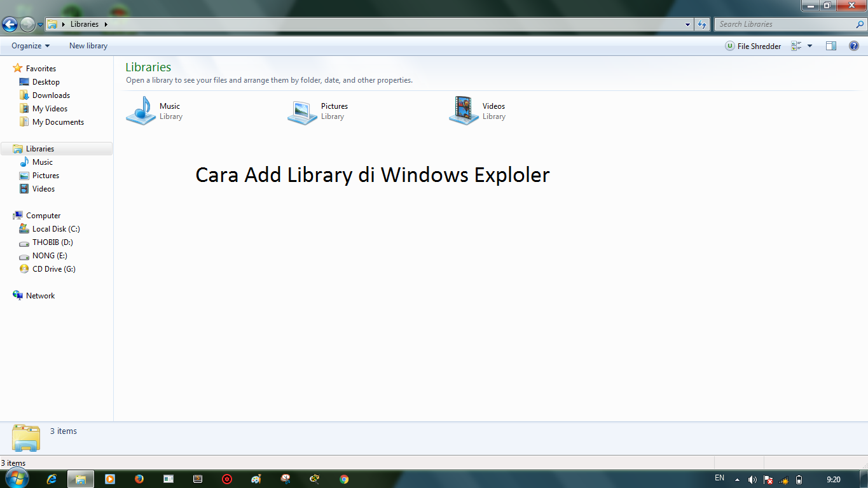The image size is (868, 488).
Task: Open the Help question mark icon
Action: click(854, 46)
